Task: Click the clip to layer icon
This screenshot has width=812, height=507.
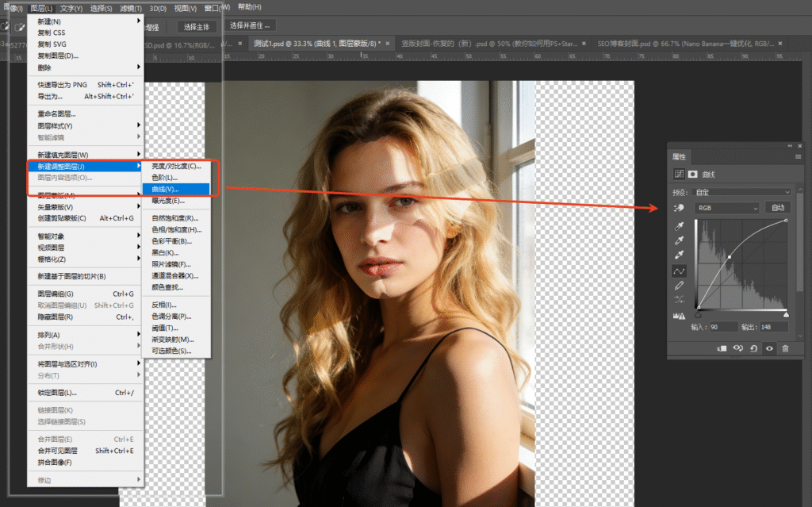Action: click(x=722, y=348)
